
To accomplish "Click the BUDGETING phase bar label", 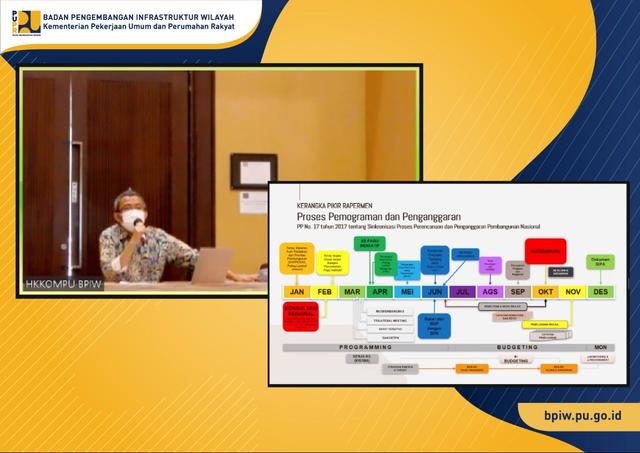I will 518,347.
